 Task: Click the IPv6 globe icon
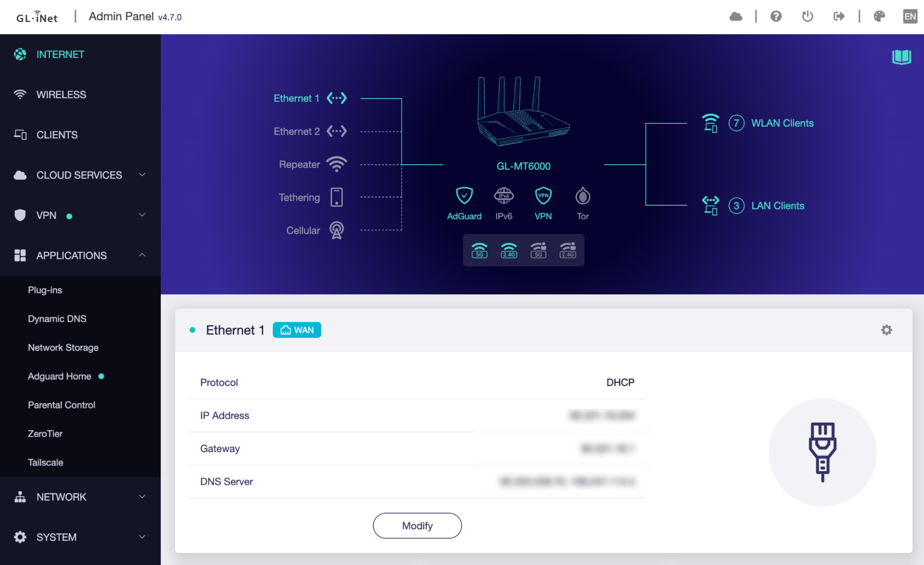click(x=504, y=196)
